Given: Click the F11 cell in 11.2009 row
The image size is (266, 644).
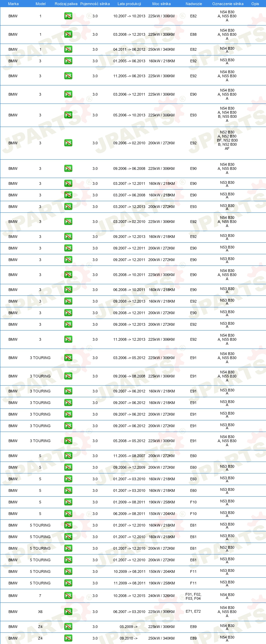Looking at the screenshot, I should (193, 583).
